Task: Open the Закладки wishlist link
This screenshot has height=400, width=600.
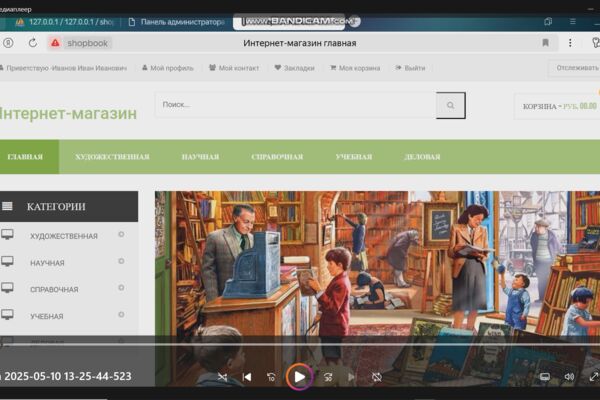Action: click(295, 68)
